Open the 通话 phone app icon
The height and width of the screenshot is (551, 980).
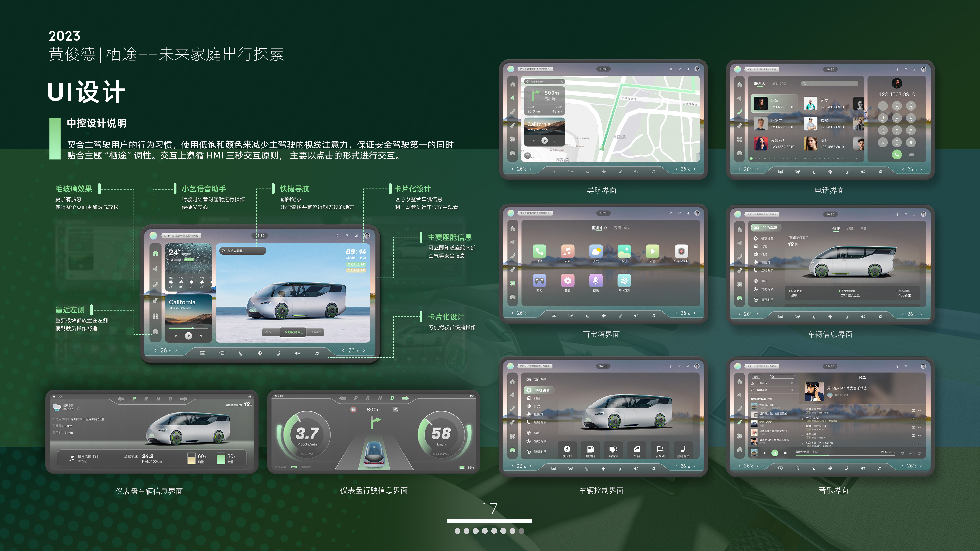539,252
